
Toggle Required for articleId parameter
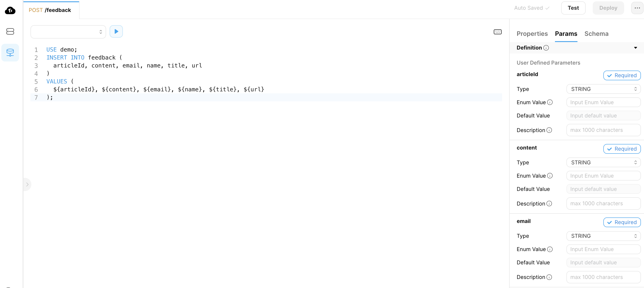point(621,75)
